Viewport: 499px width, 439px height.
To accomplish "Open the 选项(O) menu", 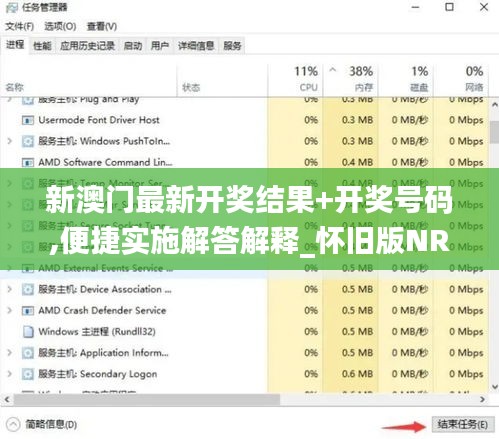I will [x=60, y=26].
